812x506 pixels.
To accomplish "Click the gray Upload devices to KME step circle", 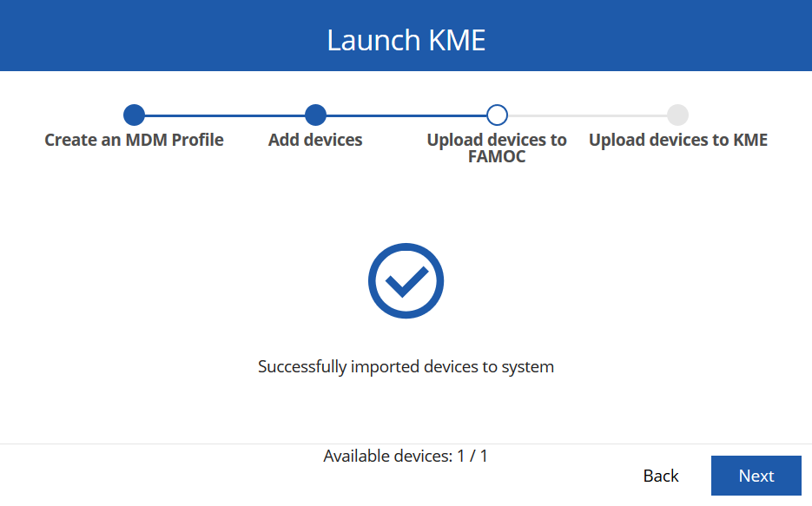I will coord(677,115).
